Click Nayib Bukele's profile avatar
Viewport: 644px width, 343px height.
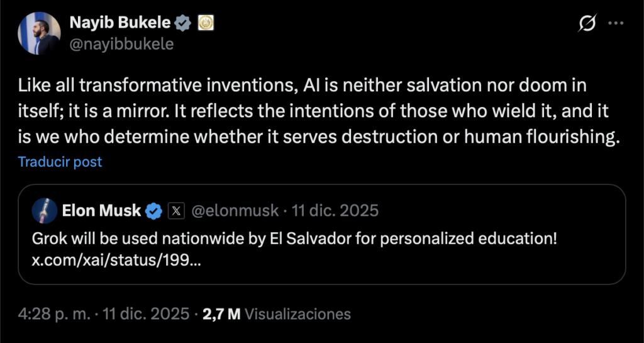point(39,33)
